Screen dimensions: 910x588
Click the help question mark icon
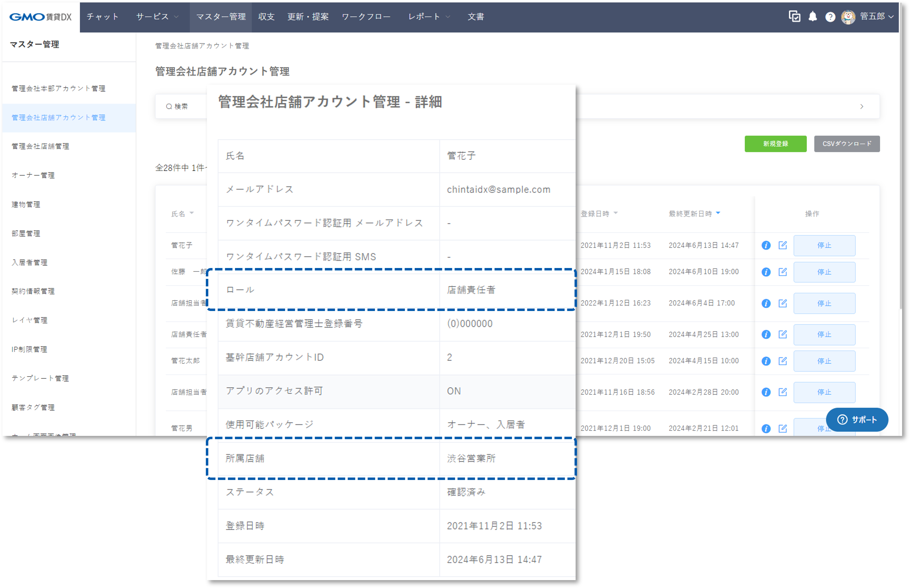830,16
